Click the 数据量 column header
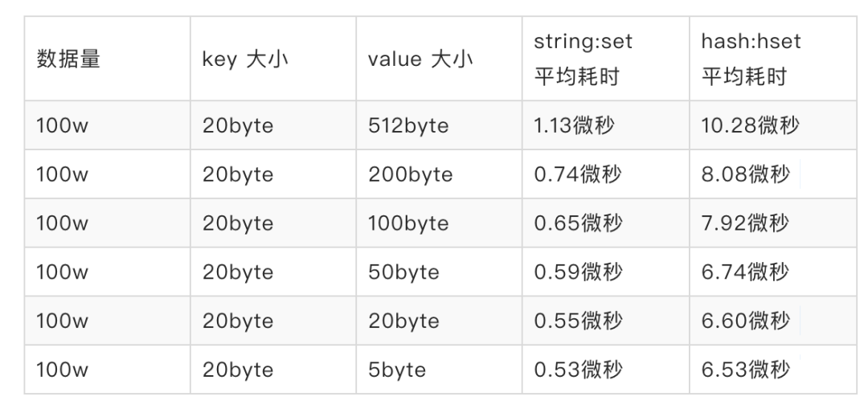Screen dimensions: 868x413 [68, 59]
